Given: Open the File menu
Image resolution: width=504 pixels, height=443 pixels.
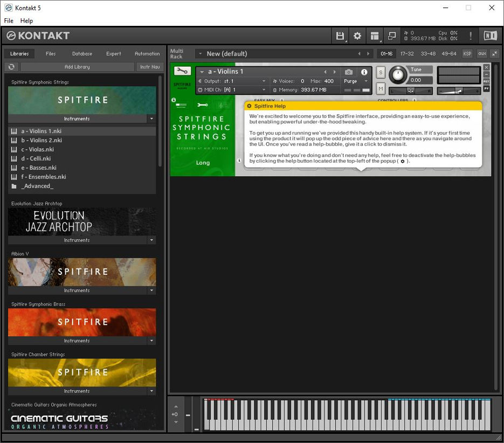Looking at the screenshot, I should [9, 20].
